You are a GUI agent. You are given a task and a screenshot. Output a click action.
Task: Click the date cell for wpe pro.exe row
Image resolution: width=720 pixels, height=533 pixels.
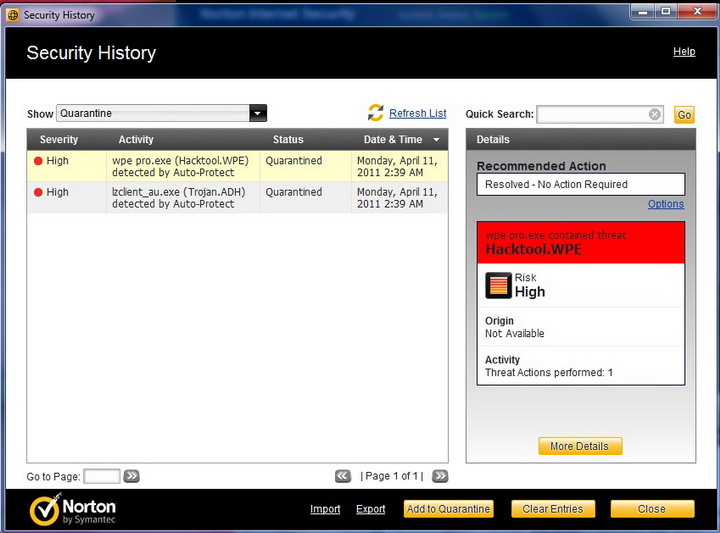(x=397, y=166)
